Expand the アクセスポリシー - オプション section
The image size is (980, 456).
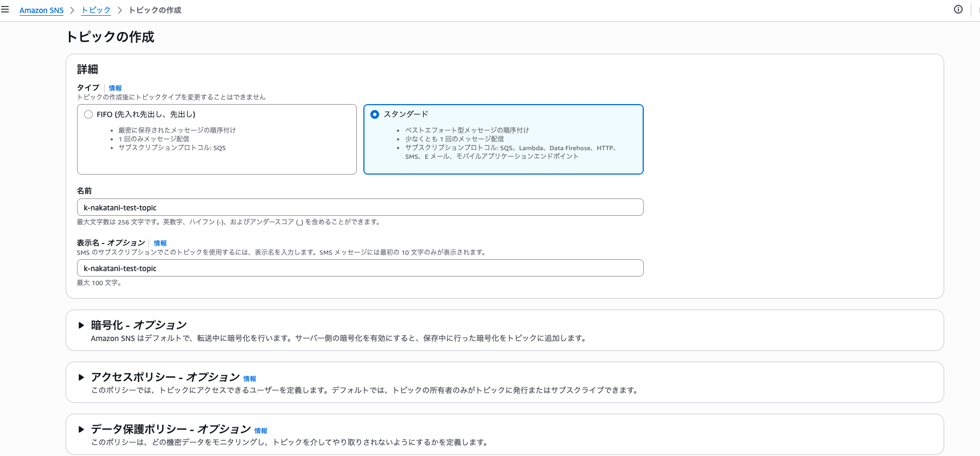point(81,377)
